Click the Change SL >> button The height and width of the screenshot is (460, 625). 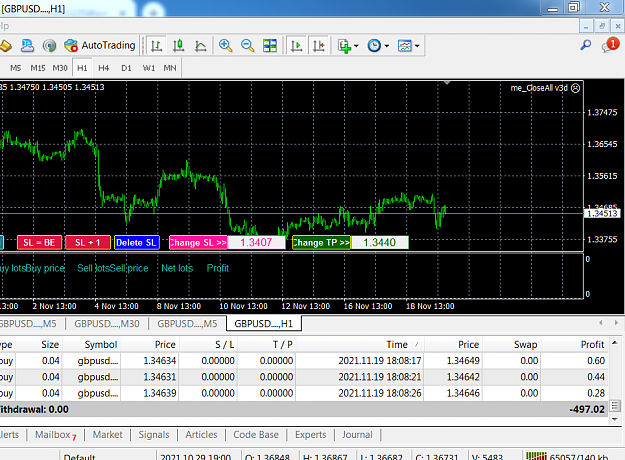198,242
